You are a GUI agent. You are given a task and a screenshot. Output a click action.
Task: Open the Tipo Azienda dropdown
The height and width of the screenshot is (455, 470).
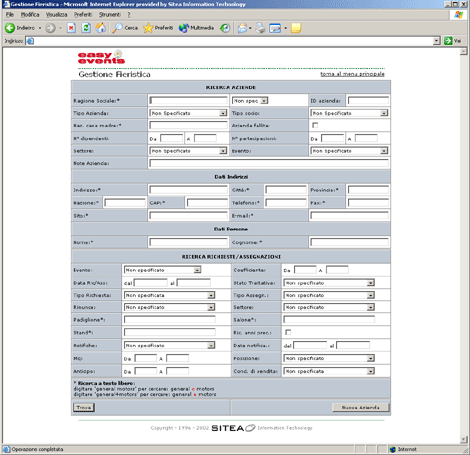tap(188, 113)
